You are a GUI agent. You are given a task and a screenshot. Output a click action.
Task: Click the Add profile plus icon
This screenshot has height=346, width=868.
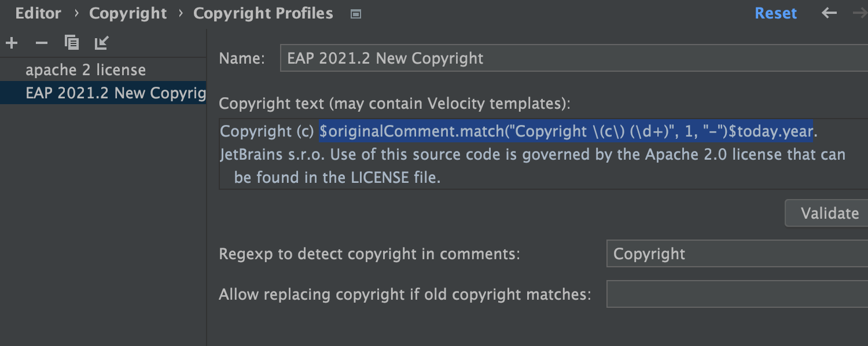click(x=11, y=43)
